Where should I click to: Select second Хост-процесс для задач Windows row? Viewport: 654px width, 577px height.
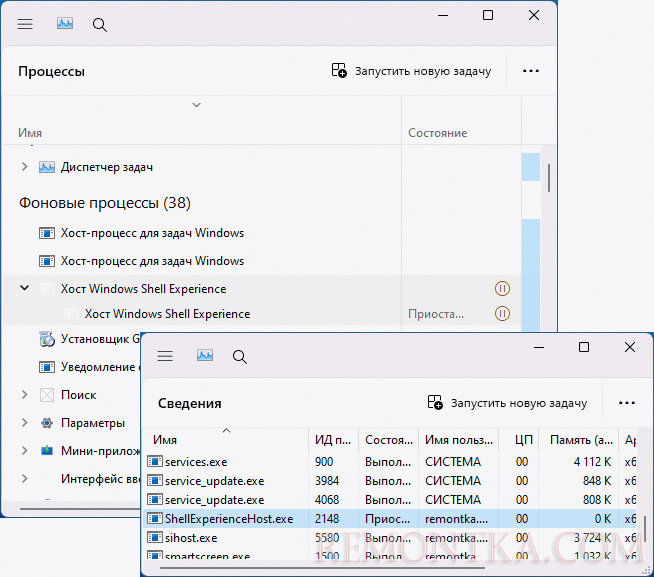[x=262, y=261]
